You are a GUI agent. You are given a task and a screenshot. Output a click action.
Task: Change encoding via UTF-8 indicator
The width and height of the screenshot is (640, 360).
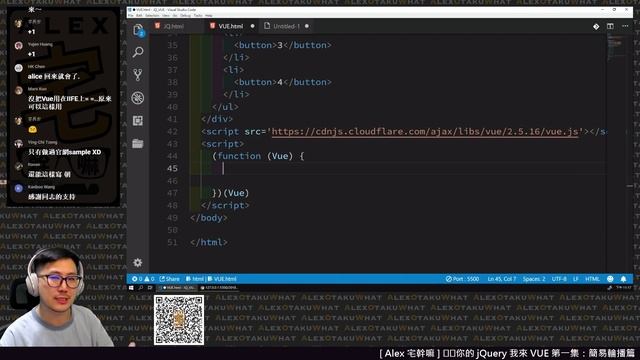559,279
